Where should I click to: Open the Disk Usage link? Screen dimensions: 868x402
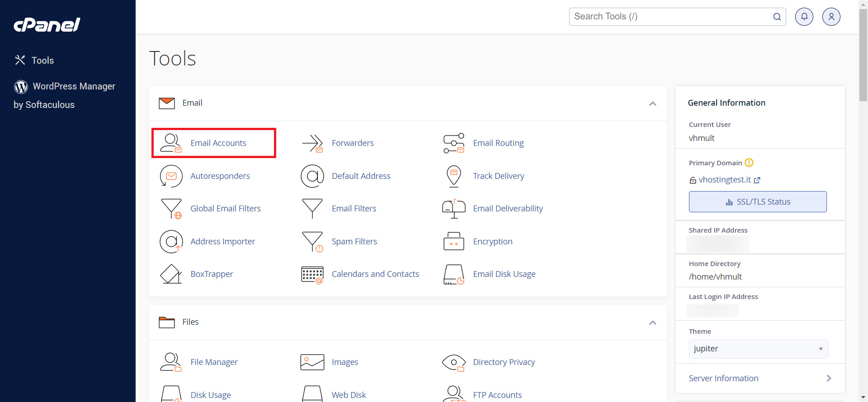point(211,395)
